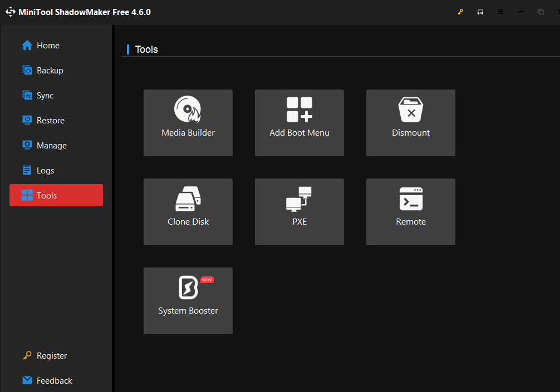560x392 pixels.
Task: Launch the Dismount tool
Action: (x=411, y=123)
